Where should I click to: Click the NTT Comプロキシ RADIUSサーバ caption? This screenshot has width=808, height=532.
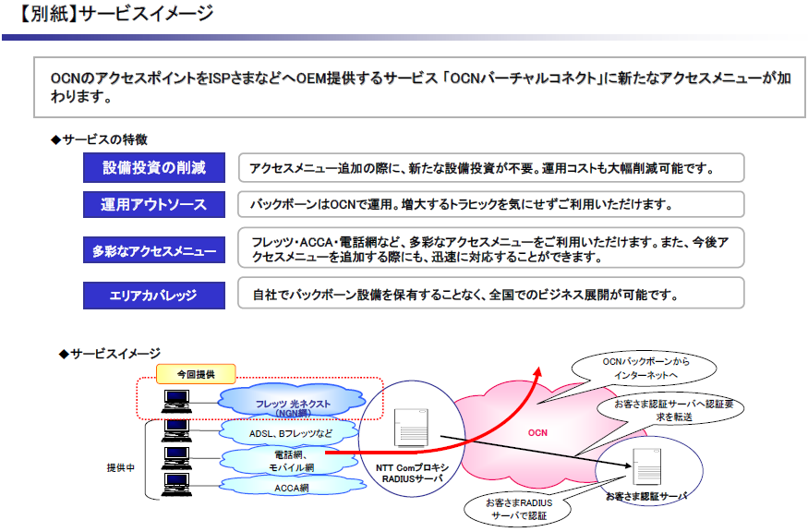(412, 473)
